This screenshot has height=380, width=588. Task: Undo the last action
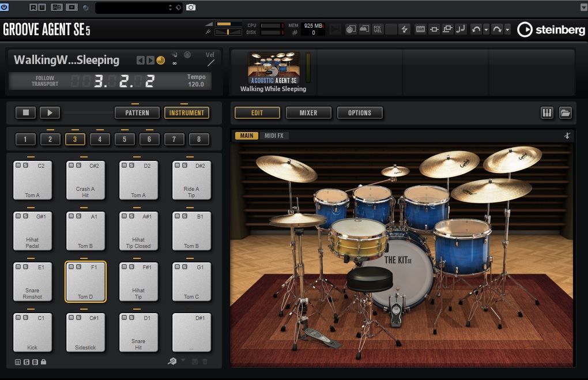pyautogui.click(x=476, y=29)
